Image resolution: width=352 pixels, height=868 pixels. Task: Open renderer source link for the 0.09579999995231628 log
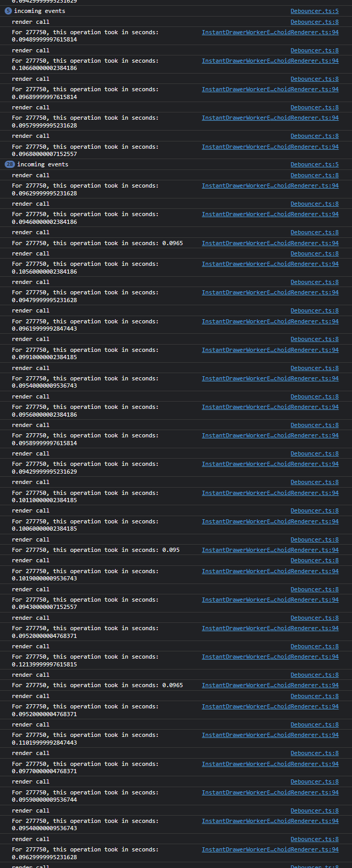pyautogui.click(x=270, y=118)
